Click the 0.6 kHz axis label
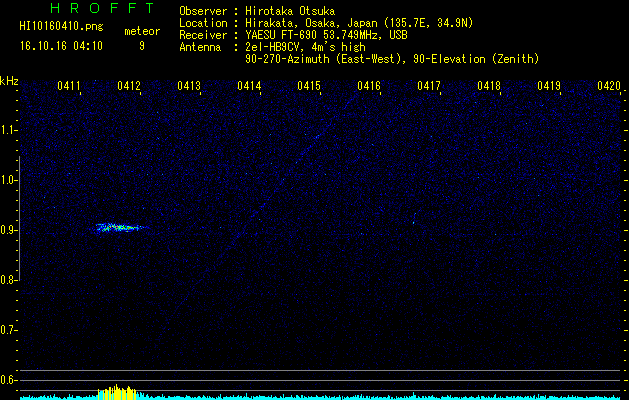The width and height of the screenshot is (629, 400). pos(8,380)
